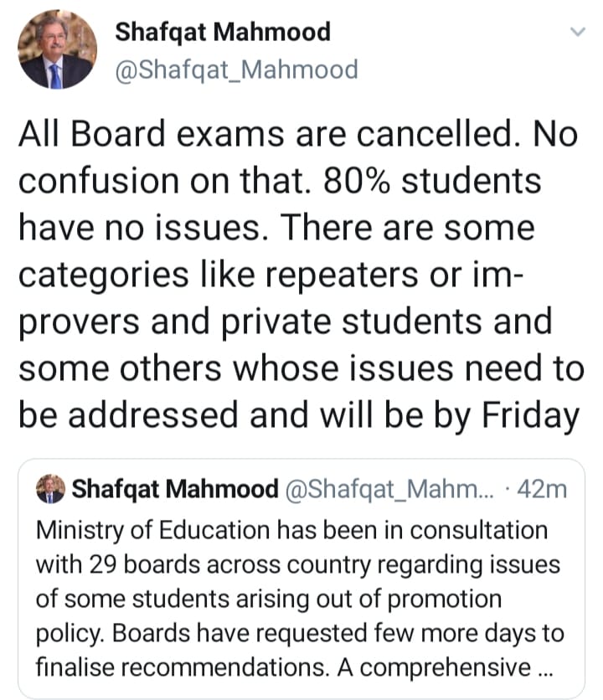Tap the word 'Friday' ending the tweet
The image size is (603, 700).
(530, 416)
